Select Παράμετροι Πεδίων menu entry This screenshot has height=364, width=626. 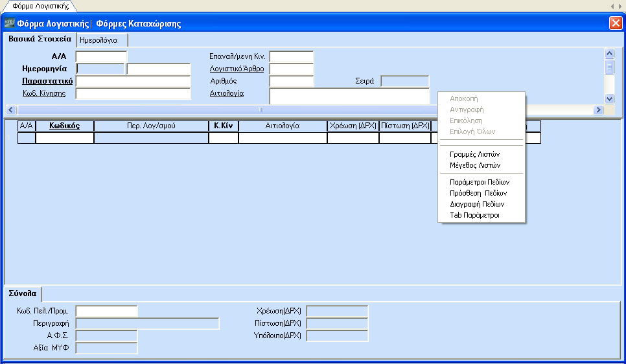480,182
